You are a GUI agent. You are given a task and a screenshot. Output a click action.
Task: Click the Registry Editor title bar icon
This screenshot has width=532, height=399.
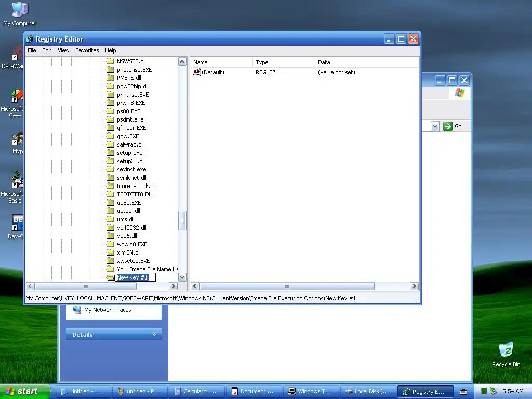point(30,39)
